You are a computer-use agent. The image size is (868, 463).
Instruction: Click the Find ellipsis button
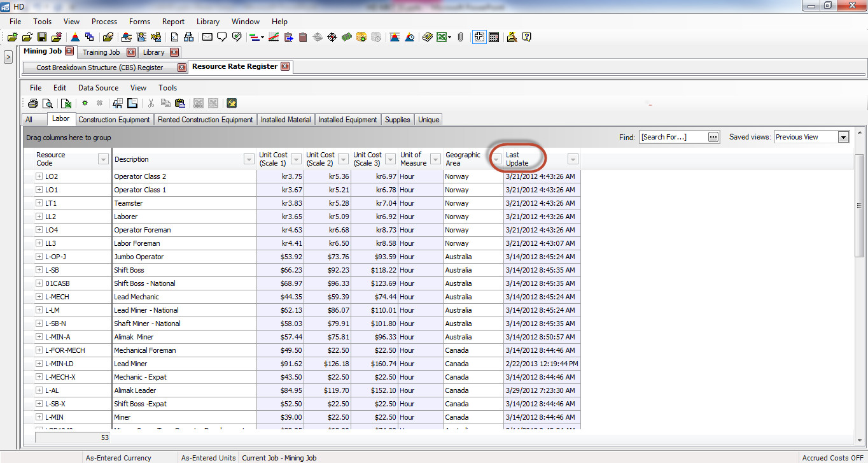click(x=713, y=137)
